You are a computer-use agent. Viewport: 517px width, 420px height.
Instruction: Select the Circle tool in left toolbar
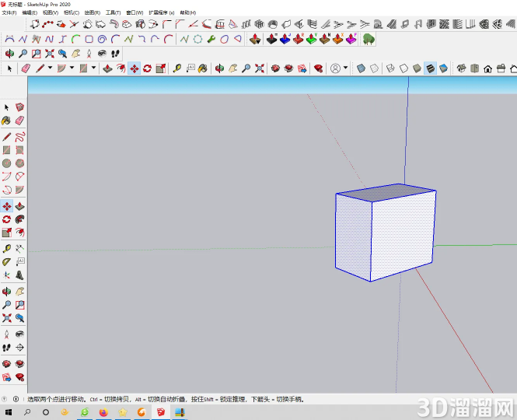6,163
